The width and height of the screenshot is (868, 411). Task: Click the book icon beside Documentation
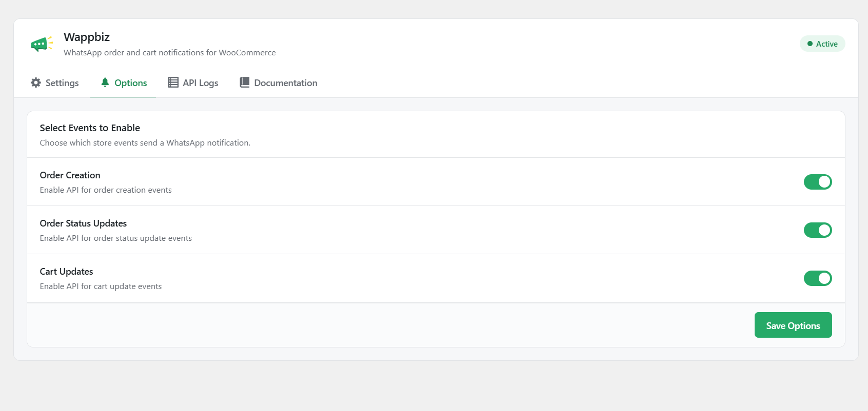(x=245, y=83)
